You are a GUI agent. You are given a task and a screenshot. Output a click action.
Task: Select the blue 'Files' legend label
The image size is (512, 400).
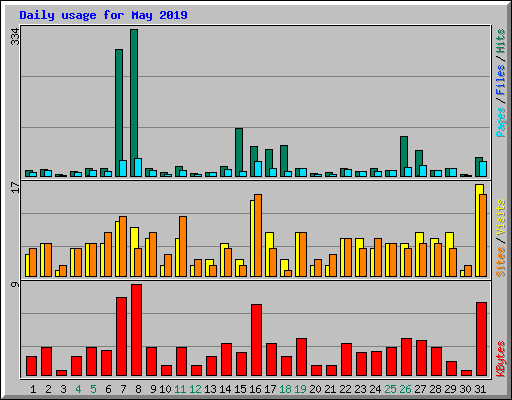(x=500, y=80)
